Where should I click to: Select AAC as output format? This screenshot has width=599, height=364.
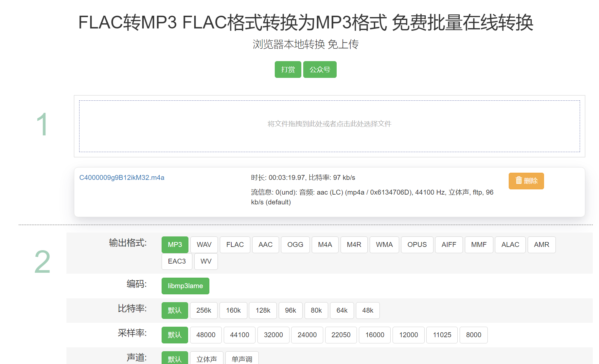pos(265,244)
